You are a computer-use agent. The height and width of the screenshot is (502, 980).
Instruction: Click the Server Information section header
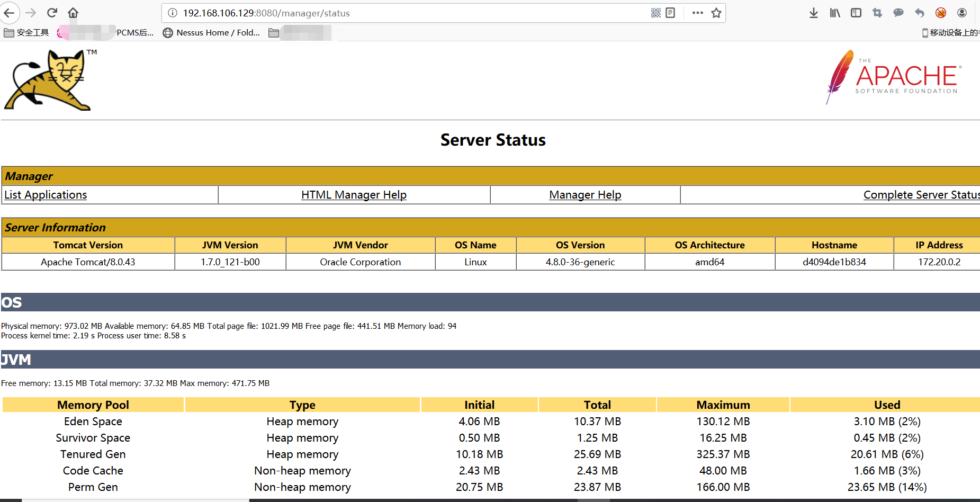point(490,227)
